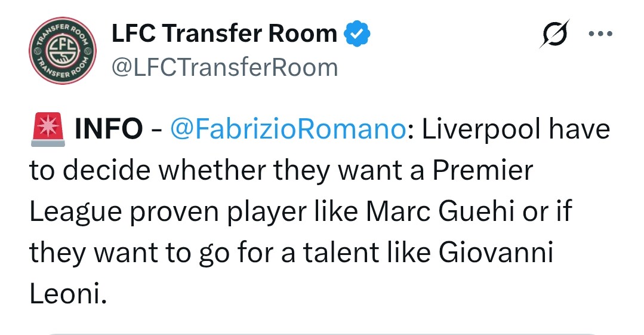Click the bold INFO text
644x335 pixels.
[109, 130]
